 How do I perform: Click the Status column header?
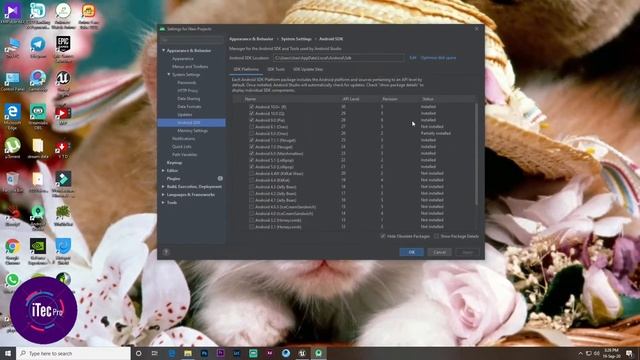tap(428, 99)
